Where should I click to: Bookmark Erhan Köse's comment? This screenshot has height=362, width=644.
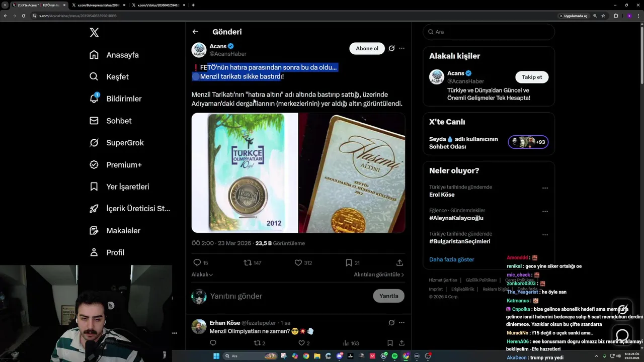pos(390,343)
